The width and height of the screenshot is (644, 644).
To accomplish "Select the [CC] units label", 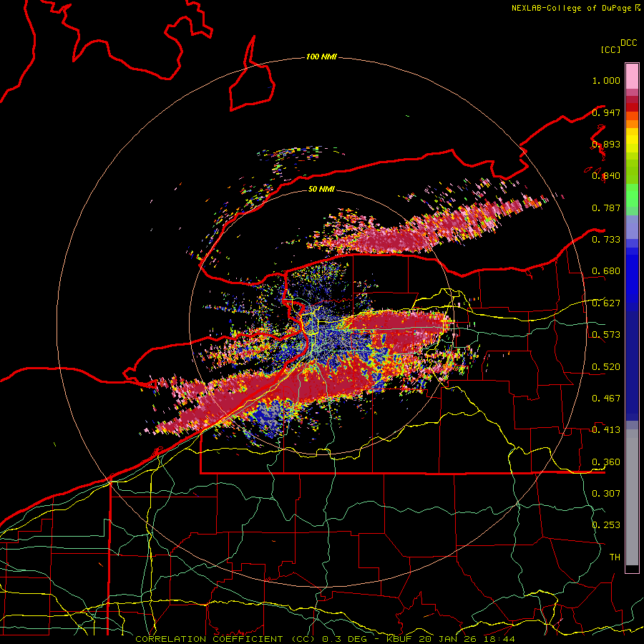I will (610, 49).
